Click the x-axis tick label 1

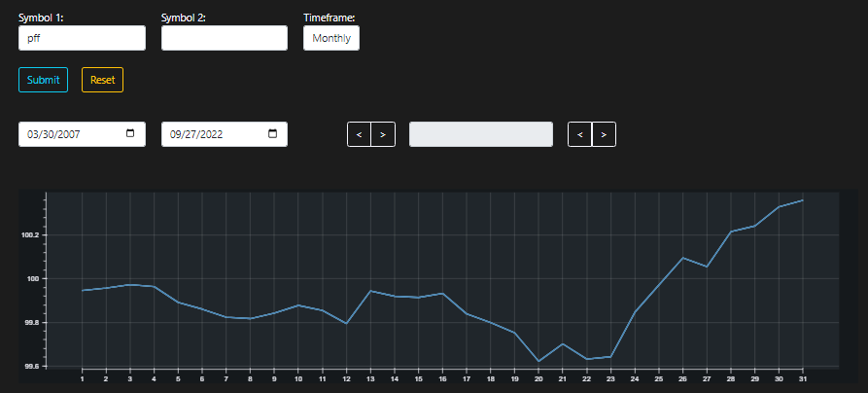click(82, 378)
